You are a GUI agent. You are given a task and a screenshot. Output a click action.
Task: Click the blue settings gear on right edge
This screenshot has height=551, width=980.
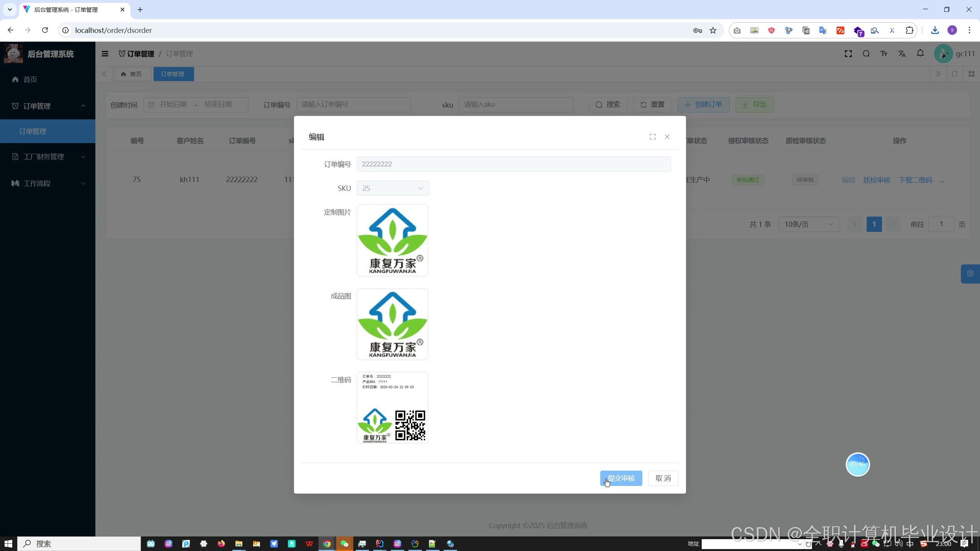(970, 274)
